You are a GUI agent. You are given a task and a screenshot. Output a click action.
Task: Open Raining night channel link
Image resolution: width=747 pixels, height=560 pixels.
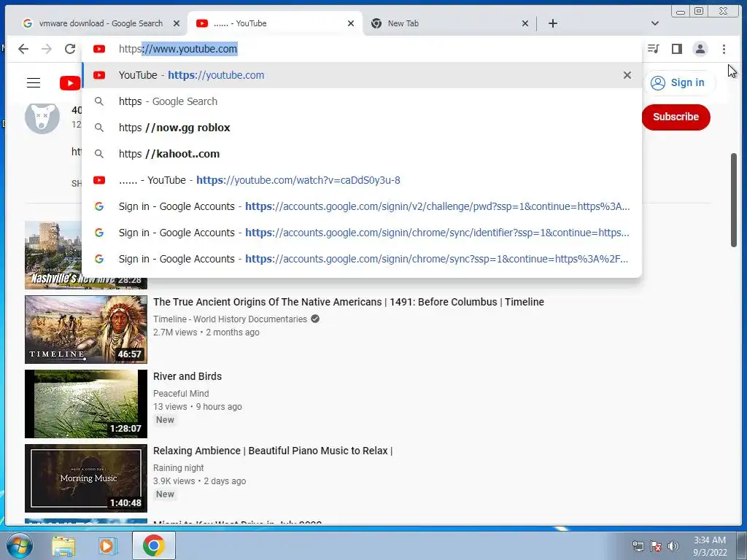(178, 467)
